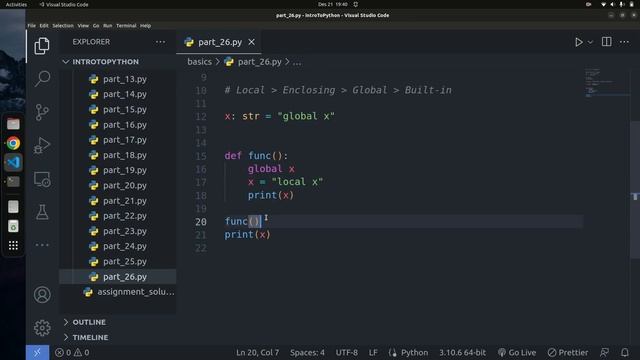The image size is (640, 360).
Task: Open the Accounts menu icon
Action: [x=42, y=295]
